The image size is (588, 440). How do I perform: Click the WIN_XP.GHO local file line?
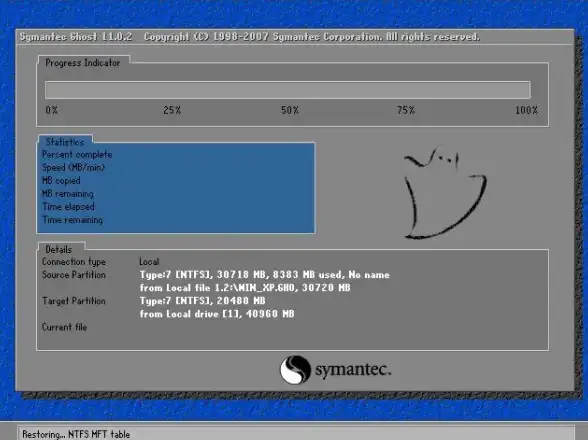(245, 288)
